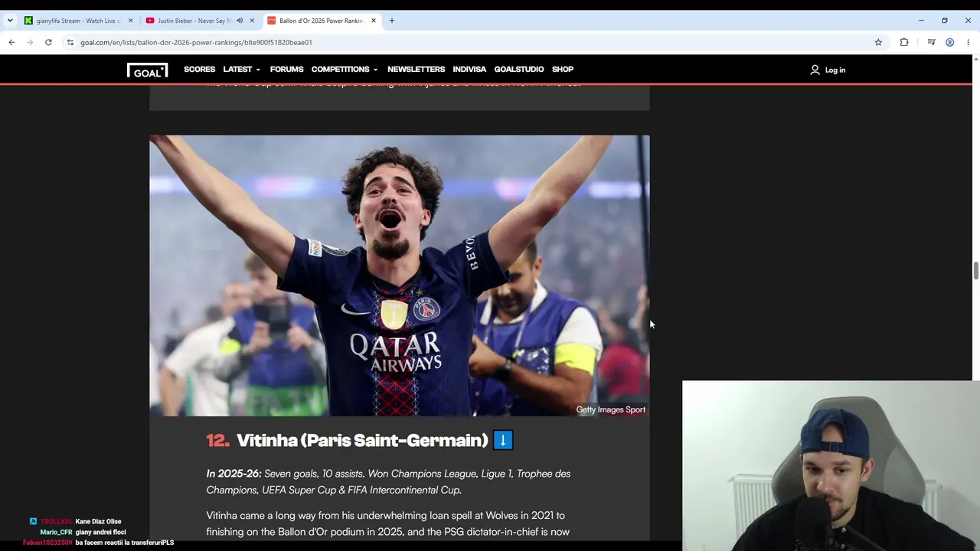Image resolution: width=980 pixels, height=551 pixels.
Task: Click the page's vertical scrollbar thumb
Action: pyautogui.click(x=975, y=271)
